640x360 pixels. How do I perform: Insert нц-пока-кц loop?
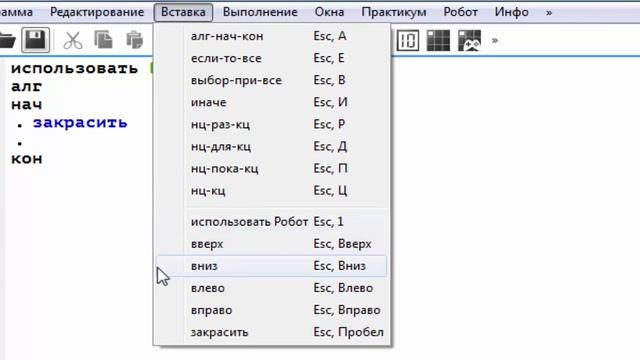(271, 169)
